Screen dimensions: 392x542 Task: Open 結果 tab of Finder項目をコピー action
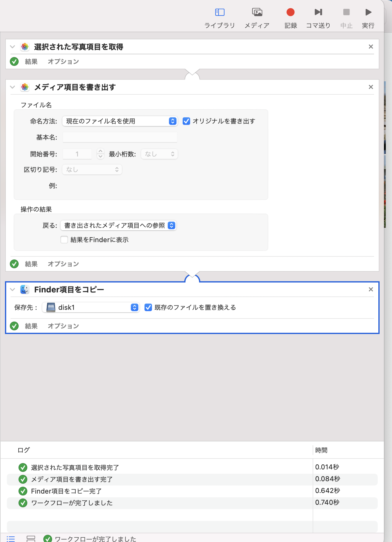31,326
